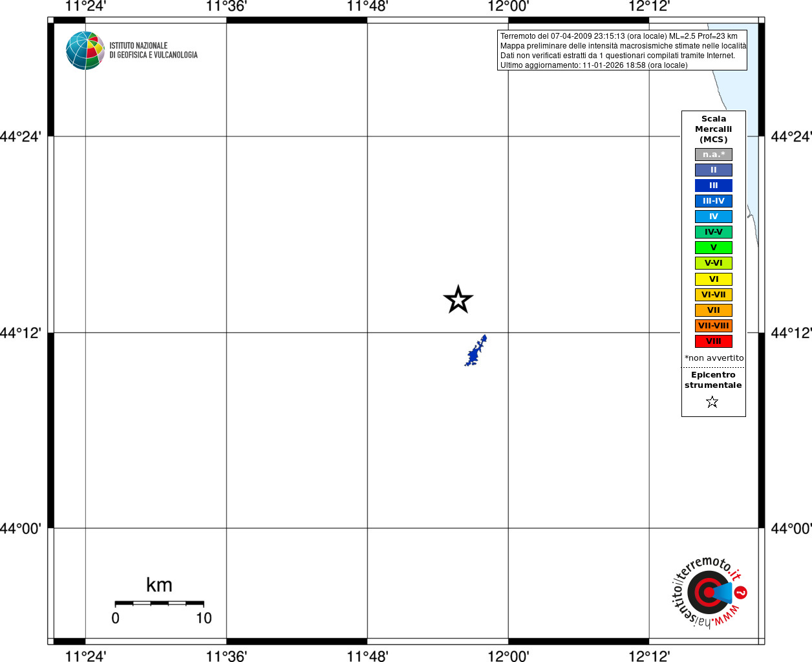Click the blue intensity locality patch
Viewport: 812px width, 662px height.
[475, 351]
